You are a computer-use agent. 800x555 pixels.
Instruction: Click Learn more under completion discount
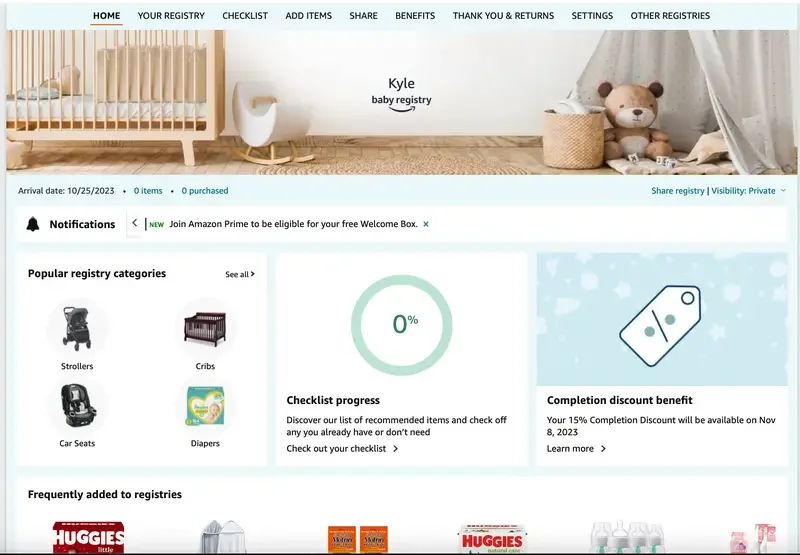[x=576, y=449]
